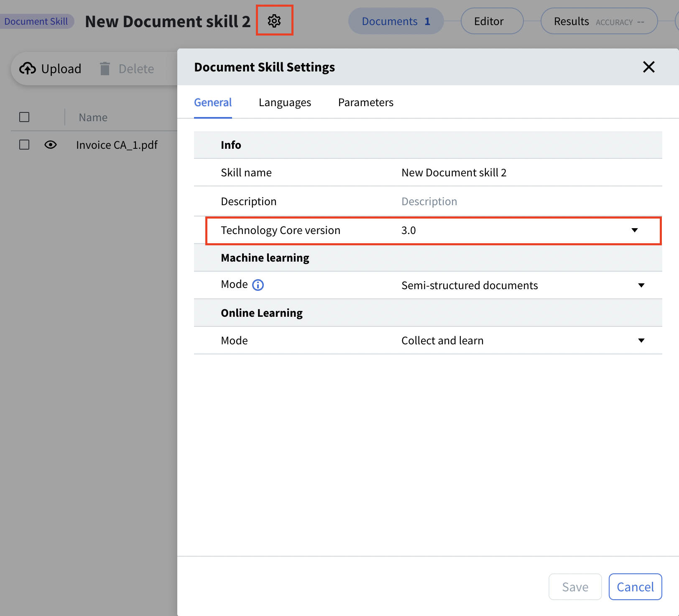Click the Save button
679x616 pixels.
575,587
